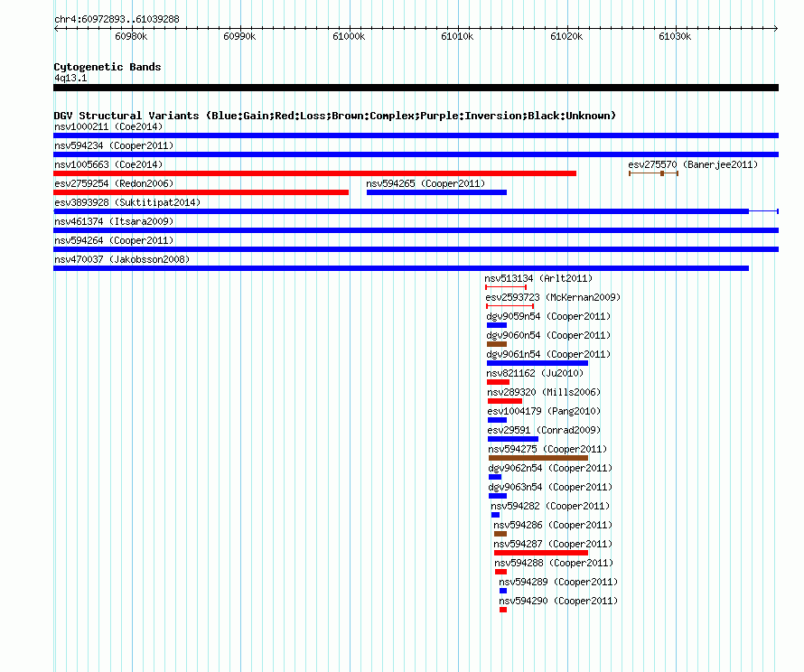
Task: Open nsv594290 (Cooper2011) label
Action: (558, 601)
